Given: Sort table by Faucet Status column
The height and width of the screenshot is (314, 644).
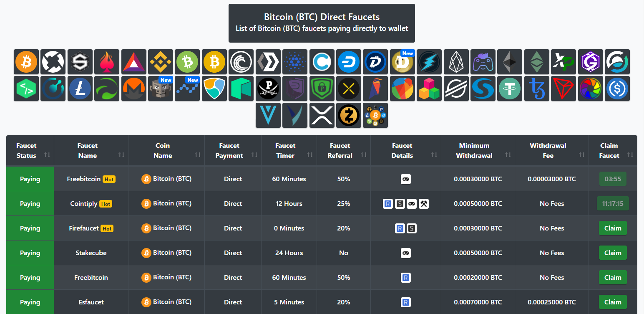Looking at the screenshot, I should coord(30,151).
